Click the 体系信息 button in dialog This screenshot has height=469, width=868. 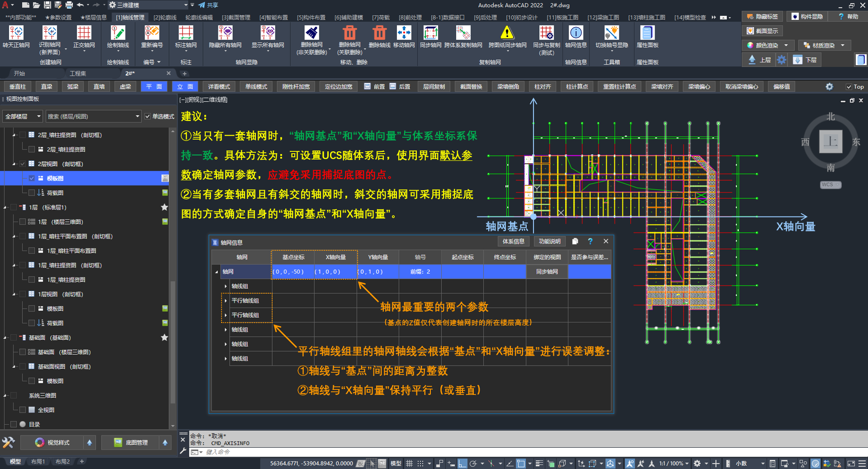[513, 242]
